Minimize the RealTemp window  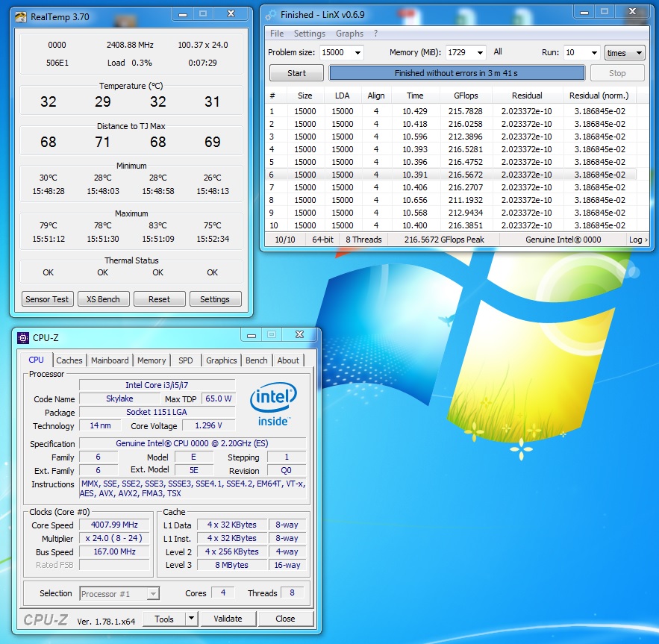pos(182,15)
